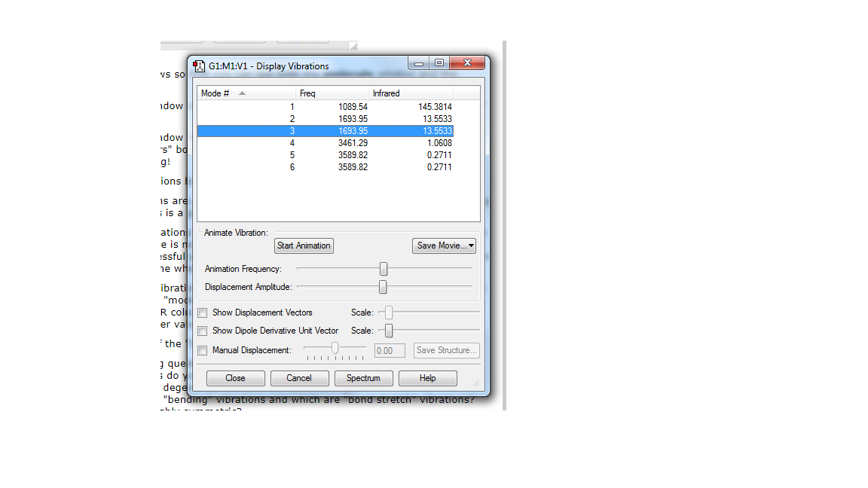Screen dimensions: 868x488
Task: Maximize the Display Vibrations window
Action: 439,63
